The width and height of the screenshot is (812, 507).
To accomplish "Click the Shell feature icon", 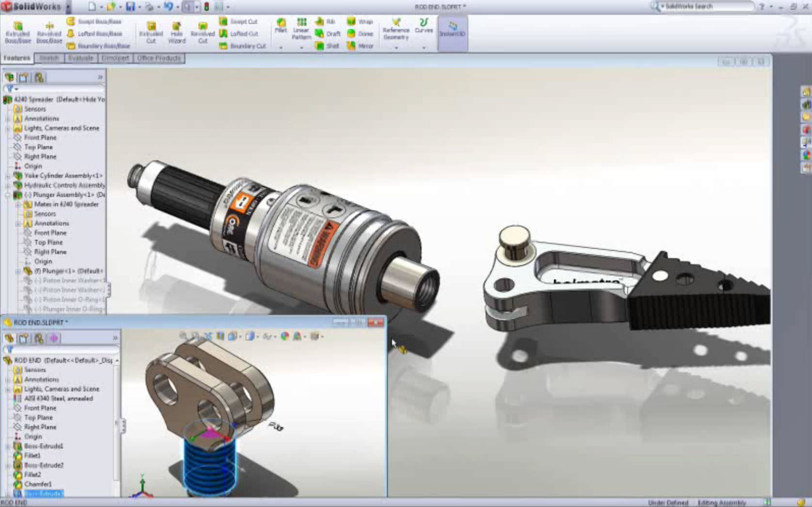I will pyautogui.click(x=327, y=46).
